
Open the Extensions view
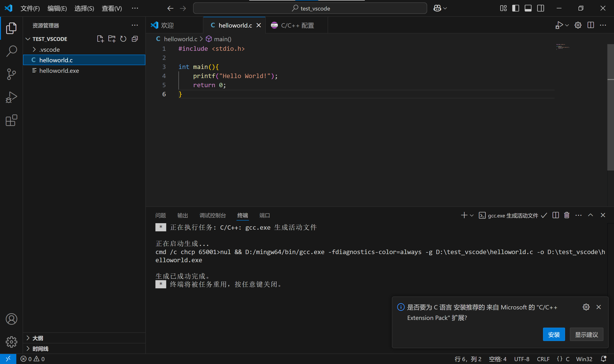tap(11, 120)
